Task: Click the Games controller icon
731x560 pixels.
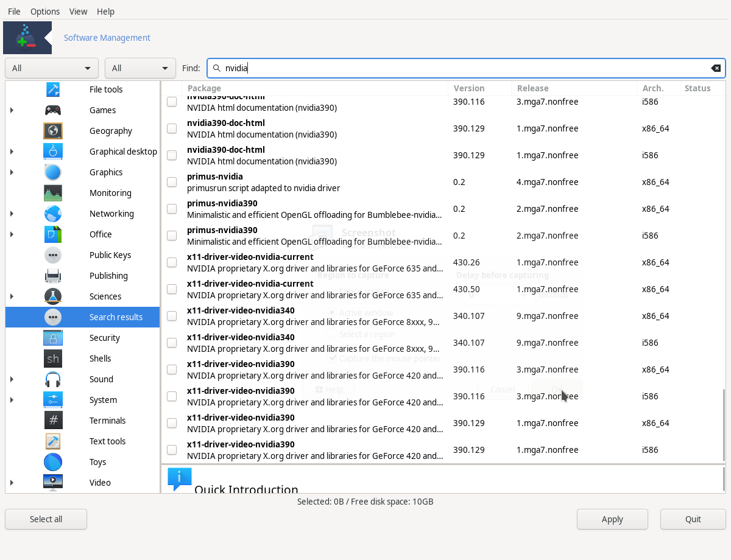Action: [53, 110]
